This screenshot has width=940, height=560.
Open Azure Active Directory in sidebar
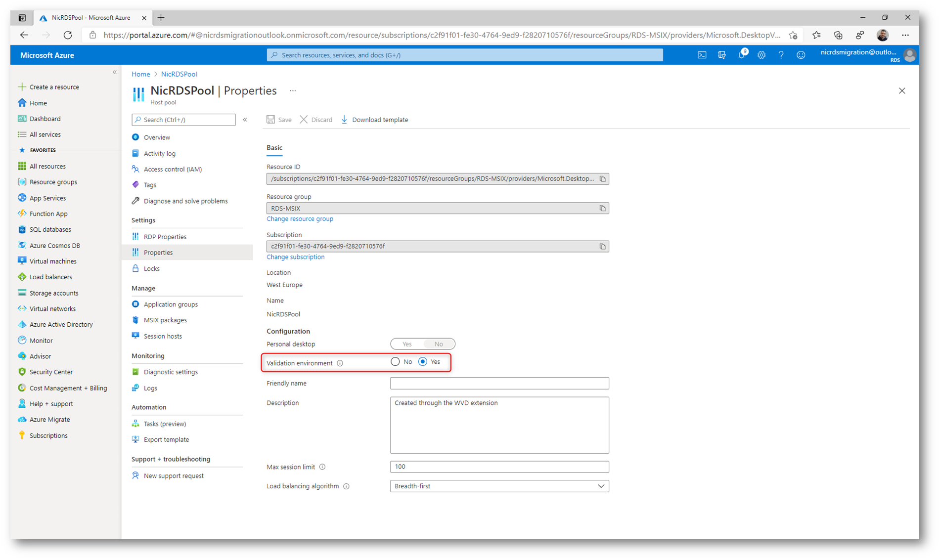coord(61,325)
